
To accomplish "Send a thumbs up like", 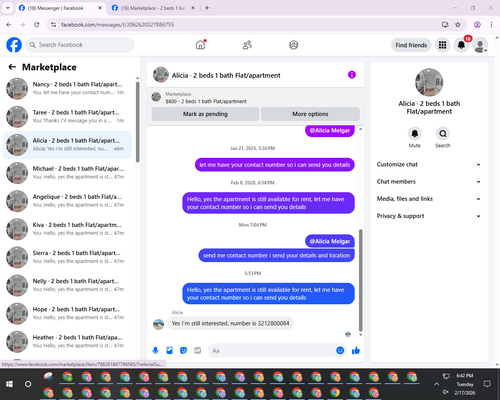I will (356, 350).
